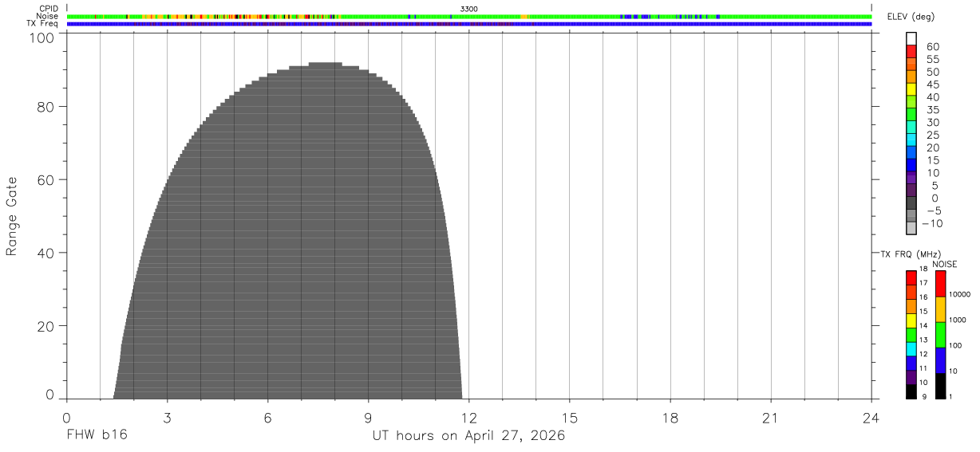Click the 80 tick label on Range Gate axis
This screenshot has width=980, height=452.
click(45, 106)
